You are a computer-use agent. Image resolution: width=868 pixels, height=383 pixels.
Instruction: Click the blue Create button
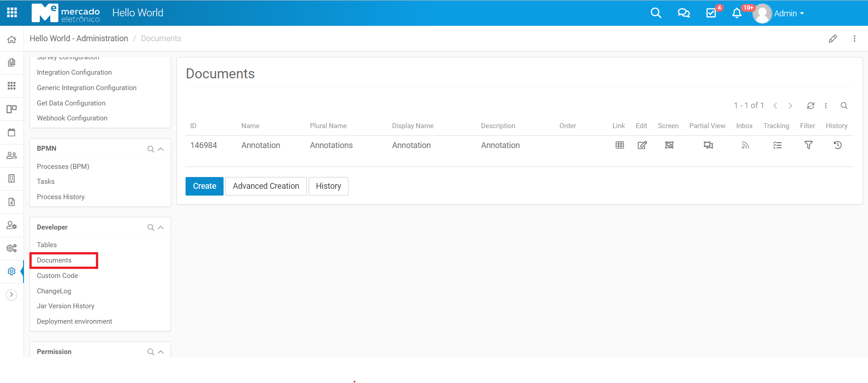click(205, 186)
